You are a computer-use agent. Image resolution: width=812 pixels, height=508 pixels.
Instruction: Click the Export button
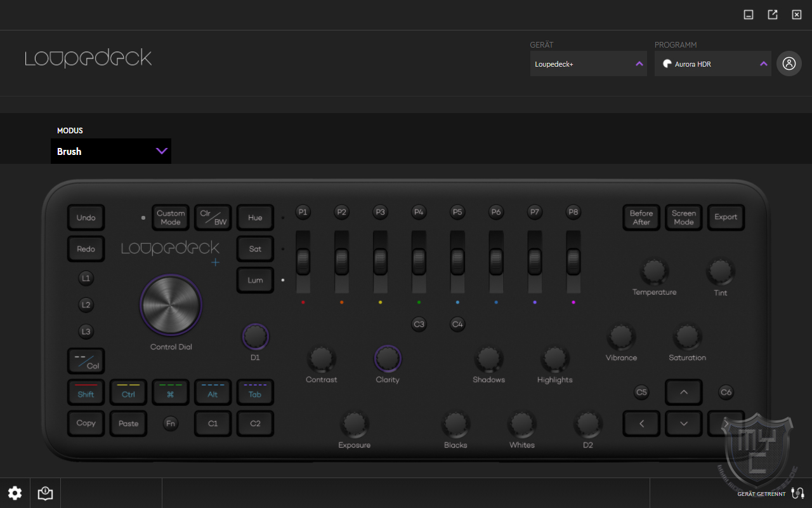click(726, 217)
